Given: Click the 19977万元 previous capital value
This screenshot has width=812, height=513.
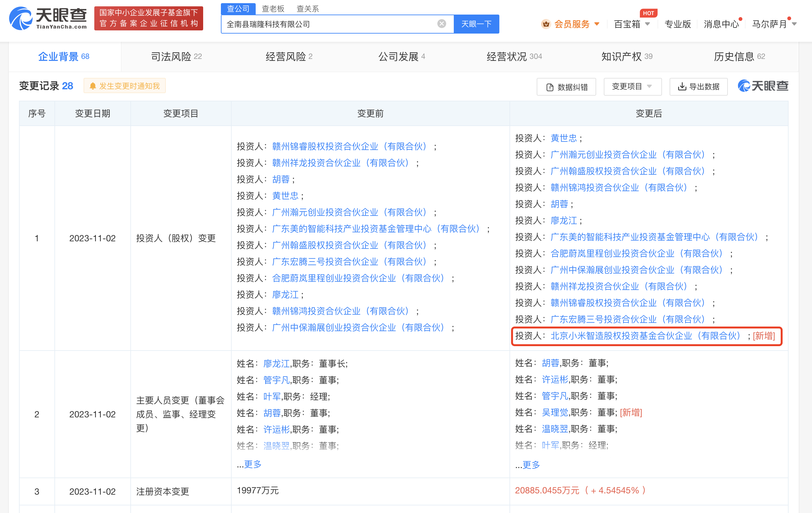Looking at the screenshot, I should 258,491.
